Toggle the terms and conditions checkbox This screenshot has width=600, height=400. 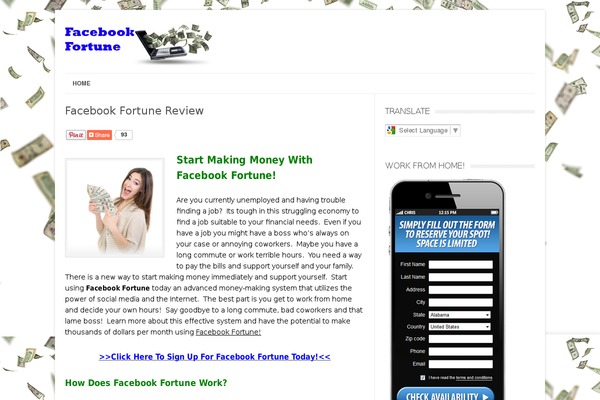coord(422,377)
